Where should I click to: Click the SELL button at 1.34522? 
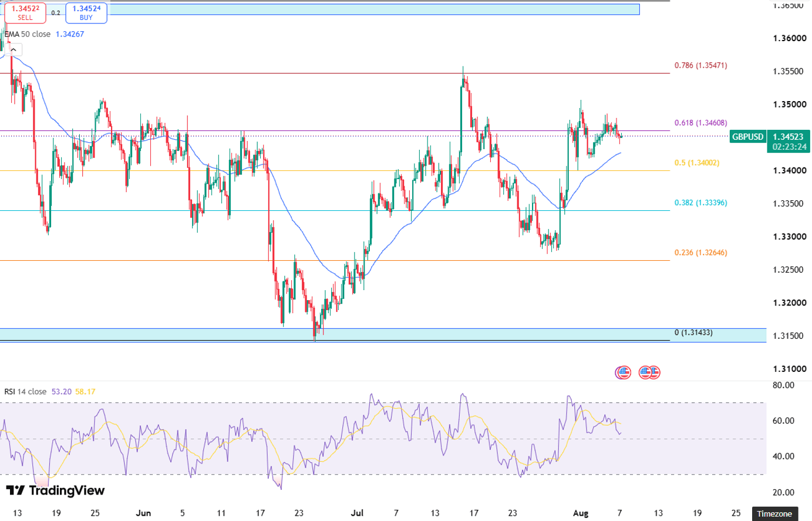(25, 12)
